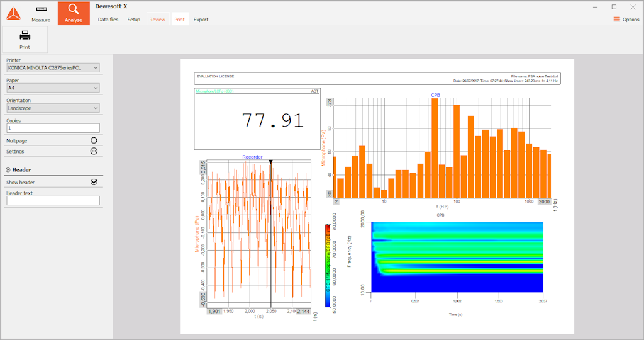The image size is (644, 340).
Task: Switch to Measure mode
Action: click(x=41, y=14)
